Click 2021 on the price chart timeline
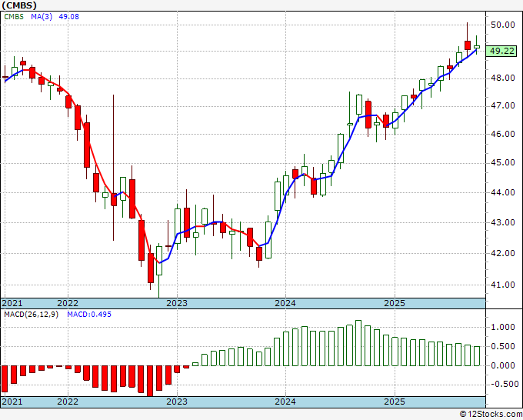 tap(12, 303)
